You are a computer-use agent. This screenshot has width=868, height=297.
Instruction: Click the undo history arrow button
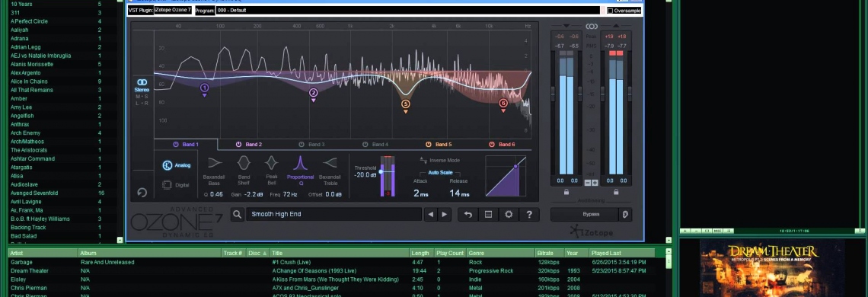pyautogui.click(x=468, y=215)
